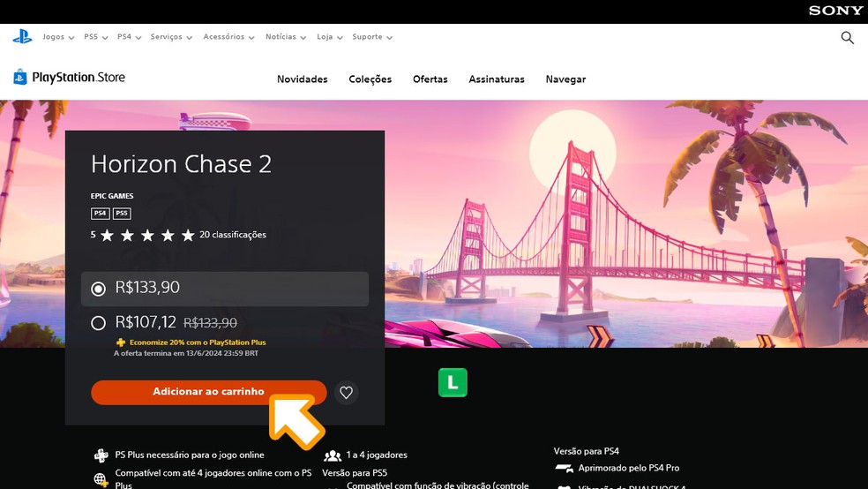Viewport: 868px width, 489px height.
Task: Open the 20 classificações ratings link
Action: click(233, 235)
